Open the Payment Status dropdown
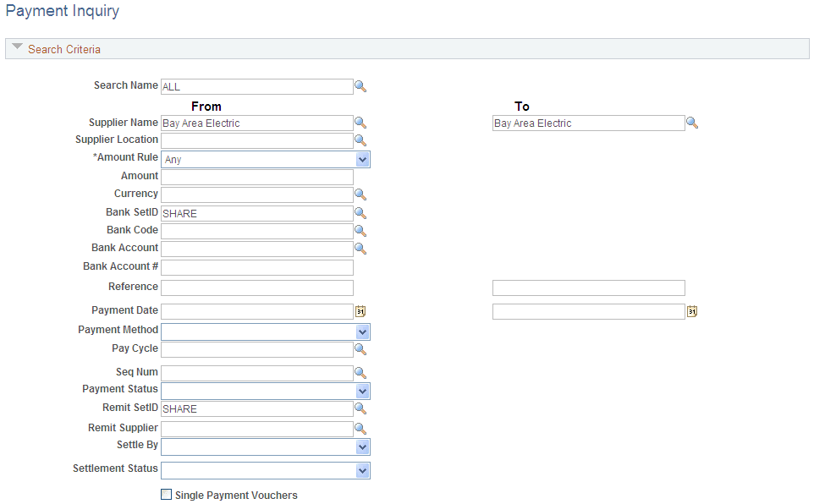The image size is (814, 504). pyautogui.click(x=363, y=391)
